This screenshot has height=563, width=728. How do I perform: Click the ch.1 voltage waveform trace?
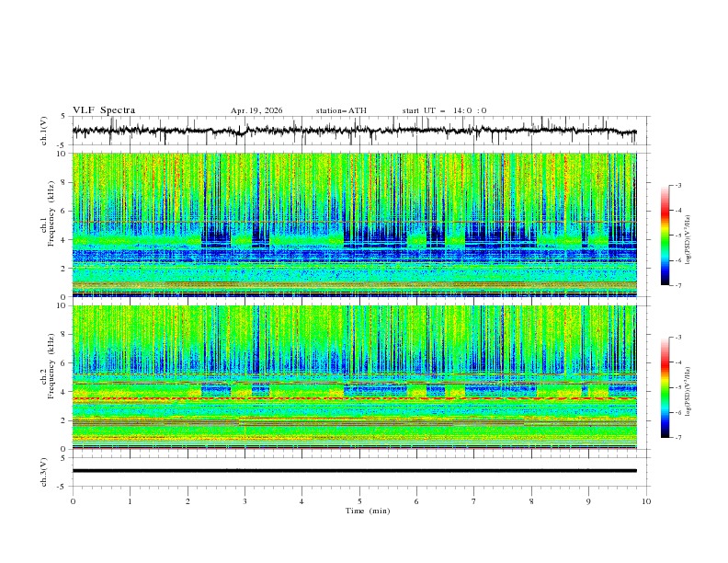pos(354,131)
